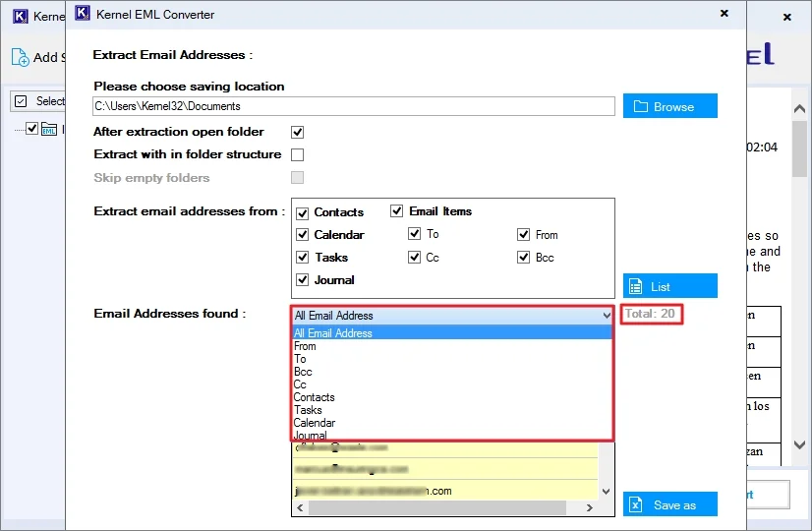Select Calendar option in dropdown list
This screenshot has width=812, height=531.
click(315, 423)
